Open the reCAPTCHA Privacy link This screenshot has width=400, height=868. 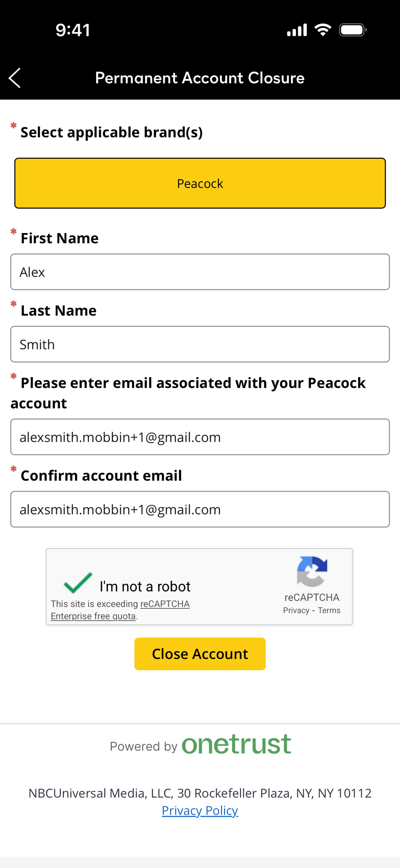point(296,610)
